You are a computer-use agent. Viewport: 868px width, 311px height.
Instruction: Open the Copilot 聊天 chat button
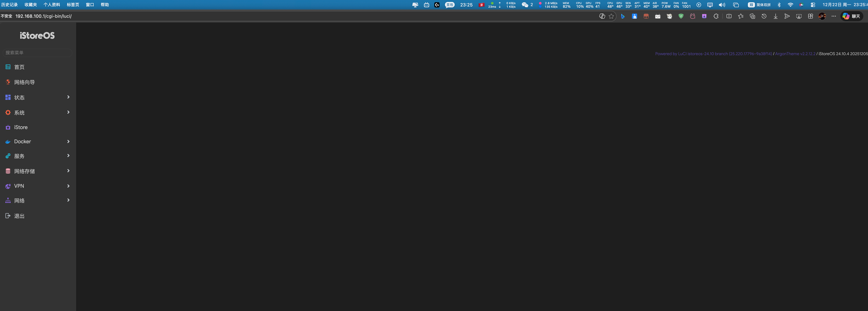click(852, 16)
